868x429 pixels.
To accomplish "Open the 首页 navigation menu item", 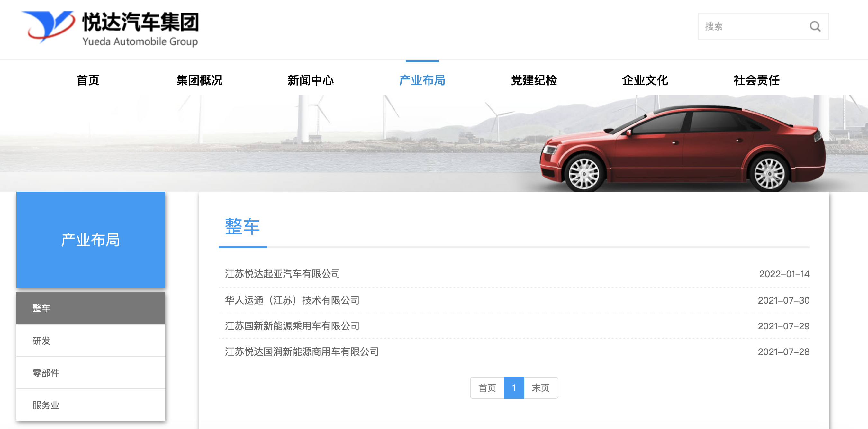I will pyautogui.click(x=88, y=80).
